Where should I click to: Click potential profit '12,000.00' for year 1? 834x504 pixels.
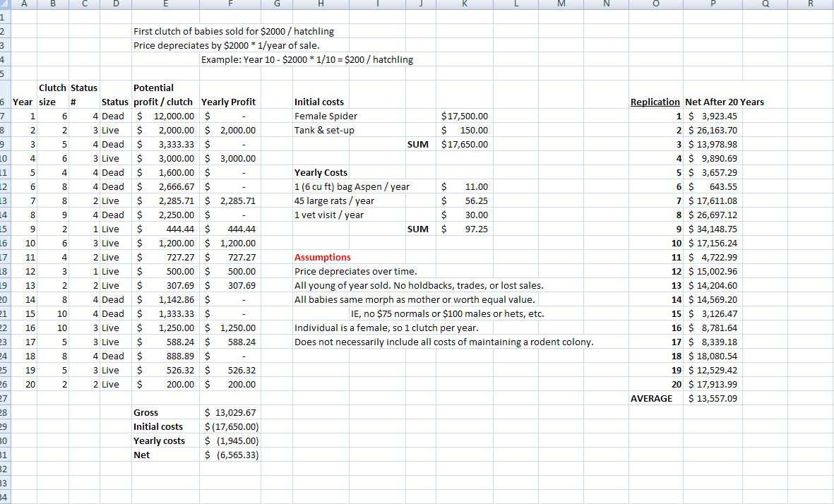[165, 116]
